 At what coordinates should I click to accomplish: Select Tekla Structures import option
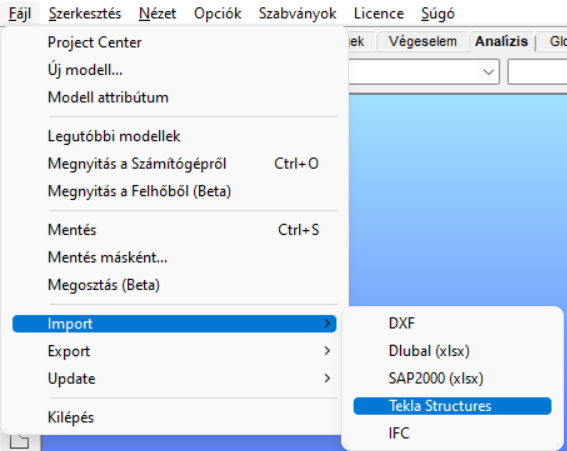click(452, 406)
